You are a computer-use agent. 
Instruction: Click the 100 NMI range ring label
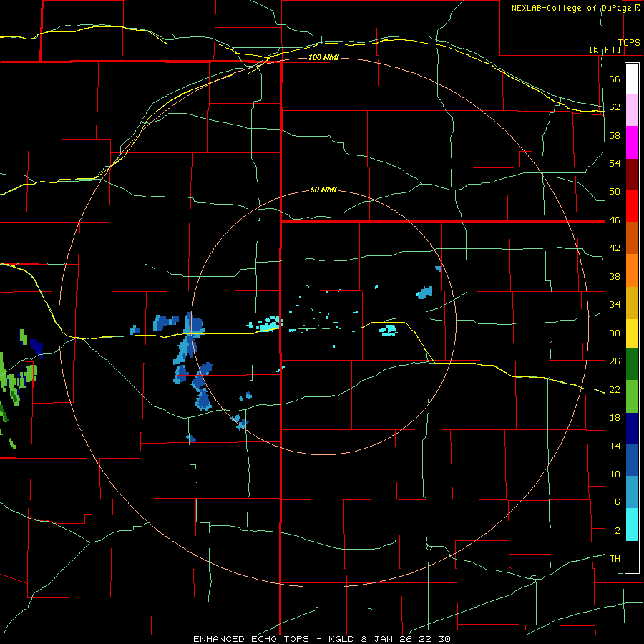(x=323, y=57)
